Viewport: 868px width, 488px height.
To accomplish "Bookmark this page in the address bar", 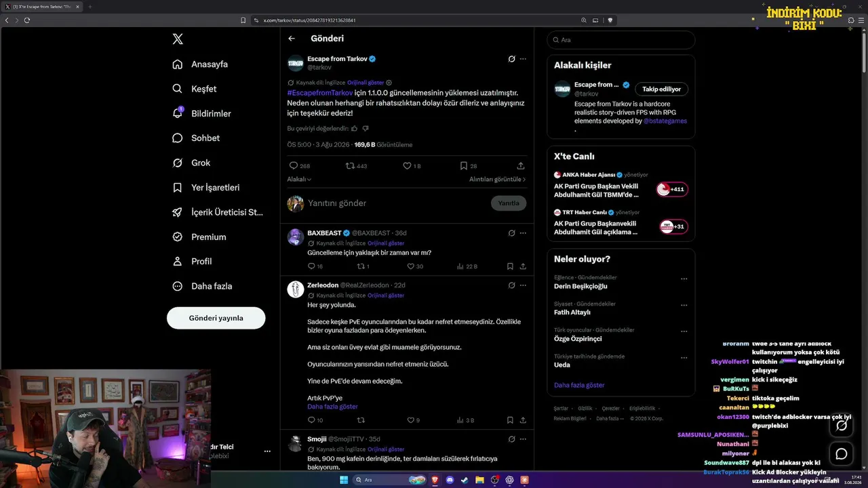I will point(243,20).
